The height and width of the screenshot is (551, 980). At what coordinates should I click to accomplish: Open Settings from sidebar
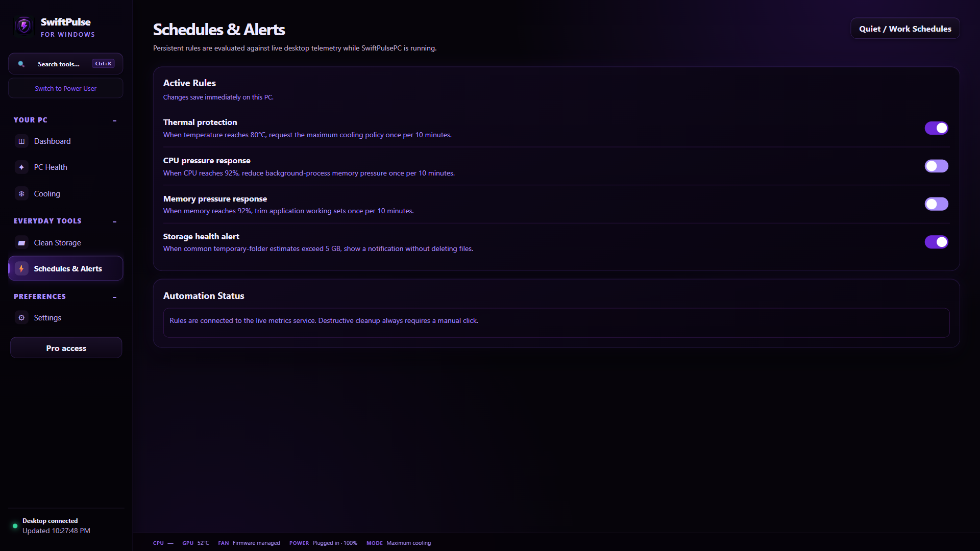point(65,318)
